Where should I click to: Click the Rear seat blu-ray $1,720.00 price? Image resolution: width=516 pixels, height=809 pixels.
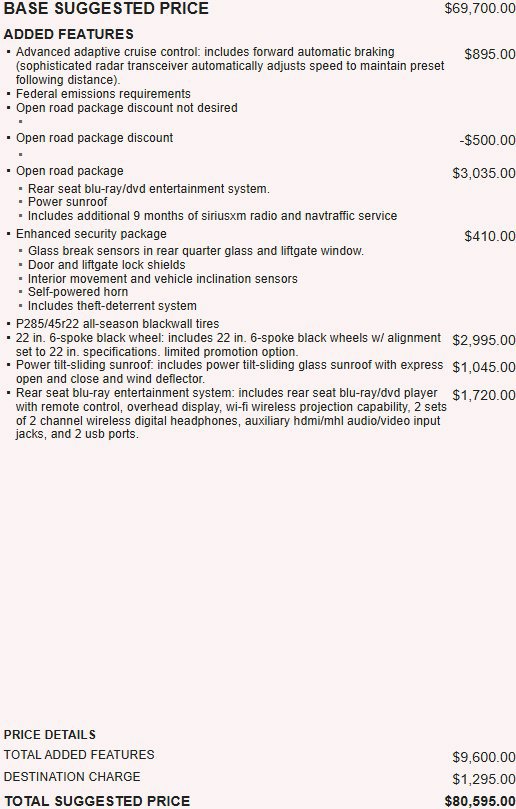point(484,395)
